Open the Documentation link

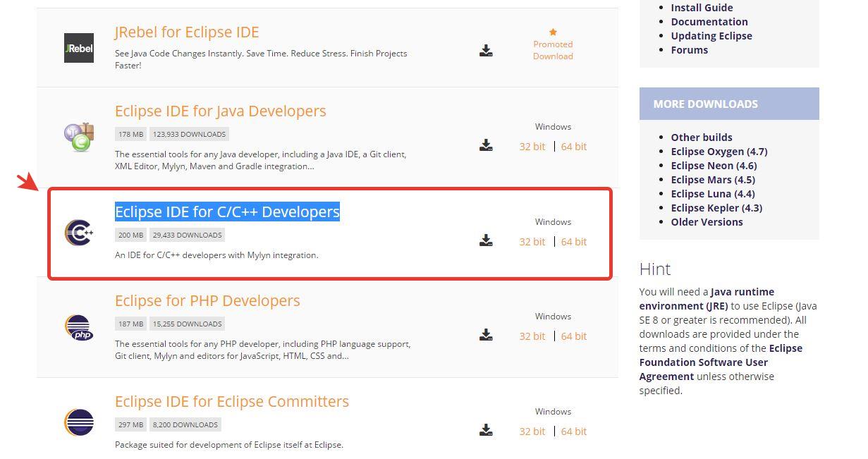tap(709, 22)
